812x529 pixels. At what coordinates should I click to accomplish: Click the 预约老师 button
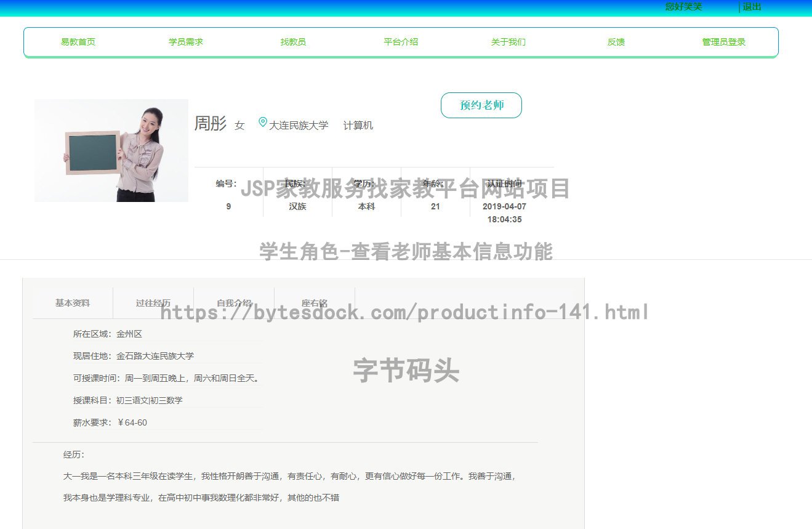[x=481, y=105]
